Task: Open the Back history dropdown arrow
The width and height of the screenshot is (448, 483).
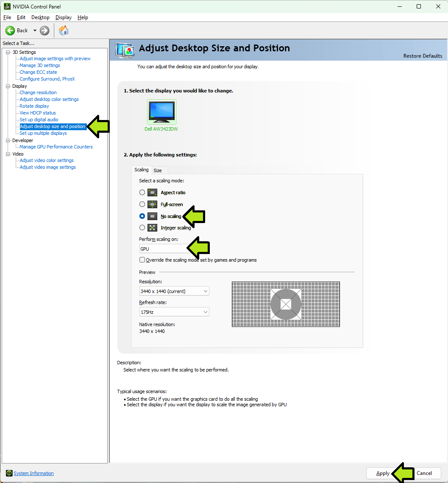Action: 35,31
